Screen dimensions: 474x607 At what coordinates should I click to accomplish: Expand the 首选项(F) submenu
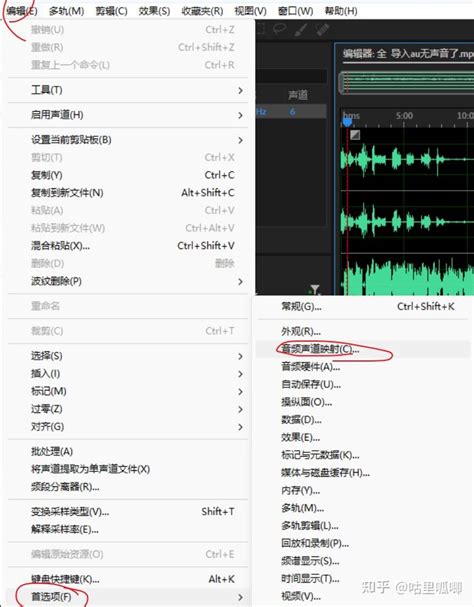(x=128, y=597)
